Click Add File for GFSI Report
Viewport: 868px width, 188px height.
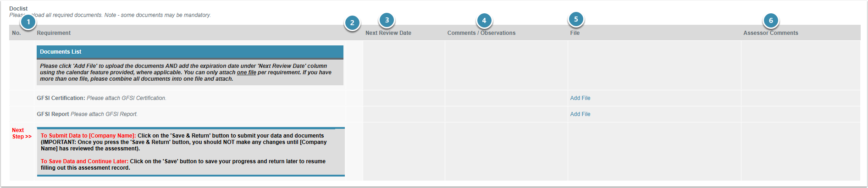pos(580,114)
